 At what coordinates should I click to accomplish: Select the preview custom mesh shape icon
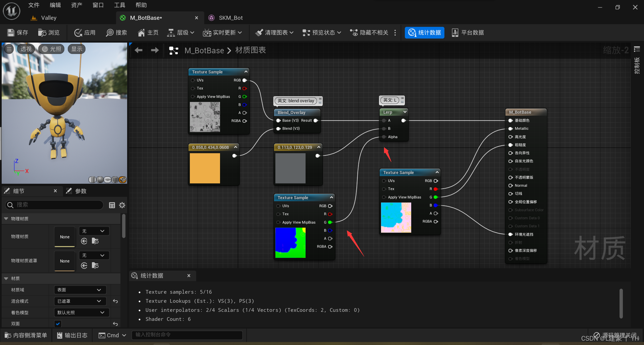[x=123, y=180]
